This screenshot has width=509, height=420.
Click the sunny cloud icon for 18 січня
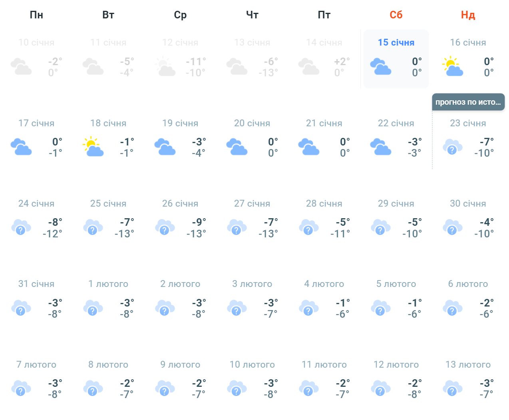tap(93, 147)
